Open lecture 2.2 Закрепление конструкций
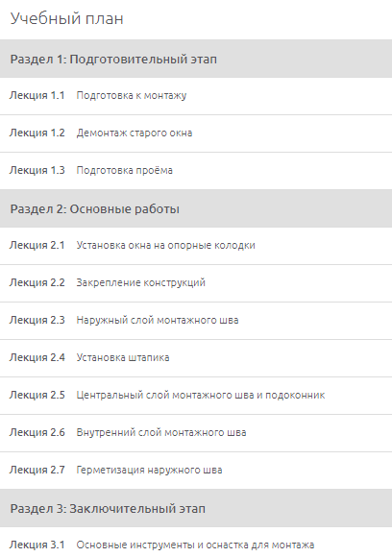Screen dimensions: 392x557 (x=196, y=283)
